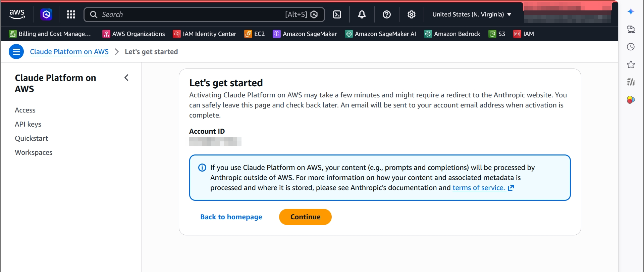Click the Let's get started heading
This screenshot has width=644, height=272.
click(x=226, y=83)
